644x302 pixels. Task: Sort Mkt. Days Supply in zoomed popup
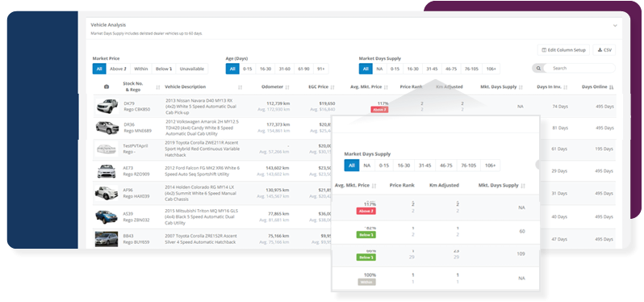pos(522,186)
